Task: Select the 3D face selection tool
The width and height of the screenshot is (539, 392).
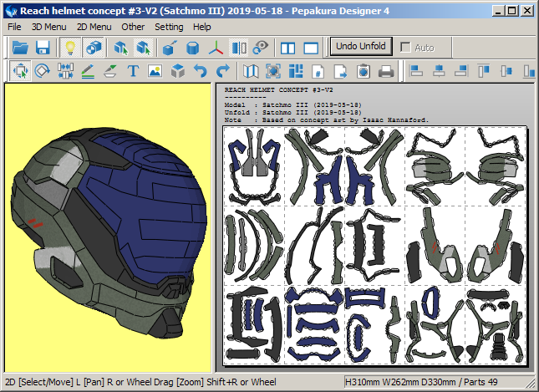Action: point(120,48)
